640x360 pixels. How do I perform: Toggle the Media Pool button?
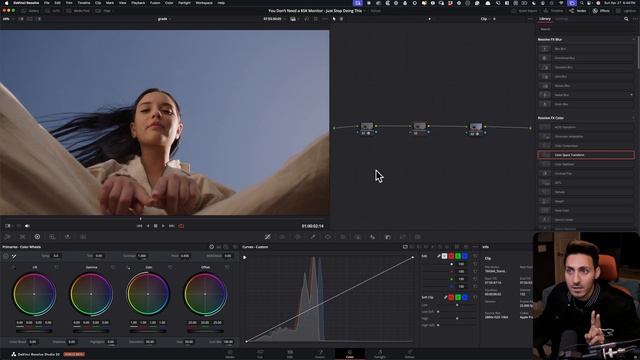[78, 11]
